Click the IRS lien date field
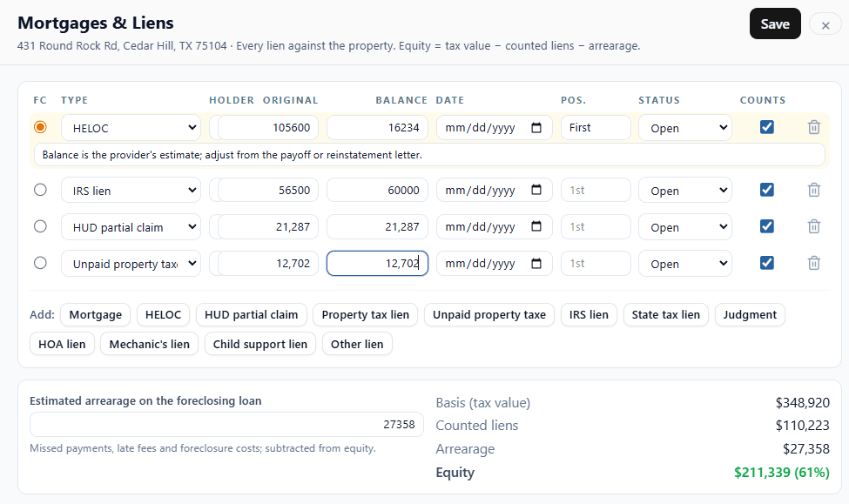Screen dimensions: 849x504 click(495, 191)
